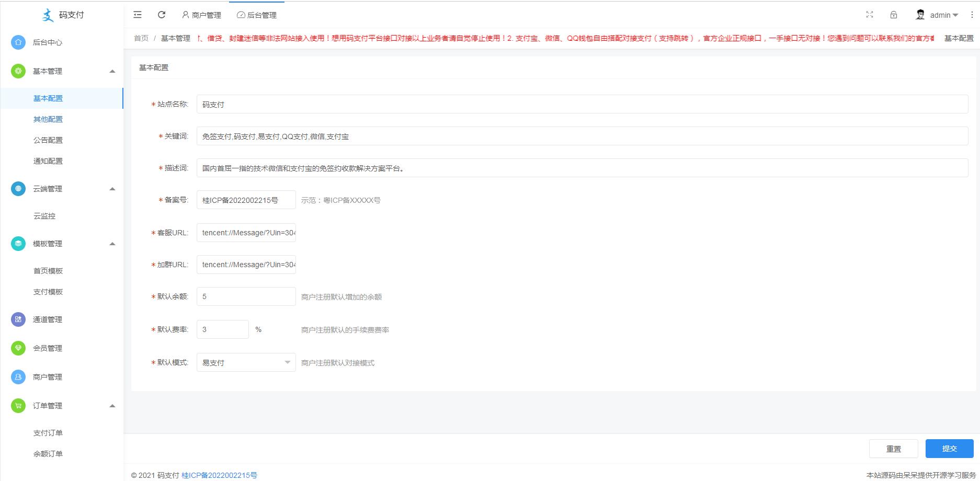Viewport: 980px width, 481px height.
Task: Click the 站点名称 input field
Action: pyautogui.click(x=582, y=104)
